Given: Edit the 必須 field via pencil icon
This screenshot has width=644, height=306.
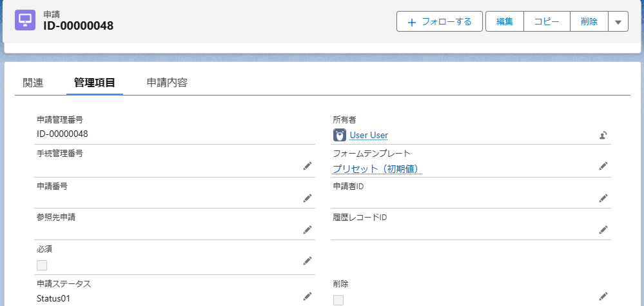Looking at the screenshot, I should pyautogui.click(x=307, y=260).
